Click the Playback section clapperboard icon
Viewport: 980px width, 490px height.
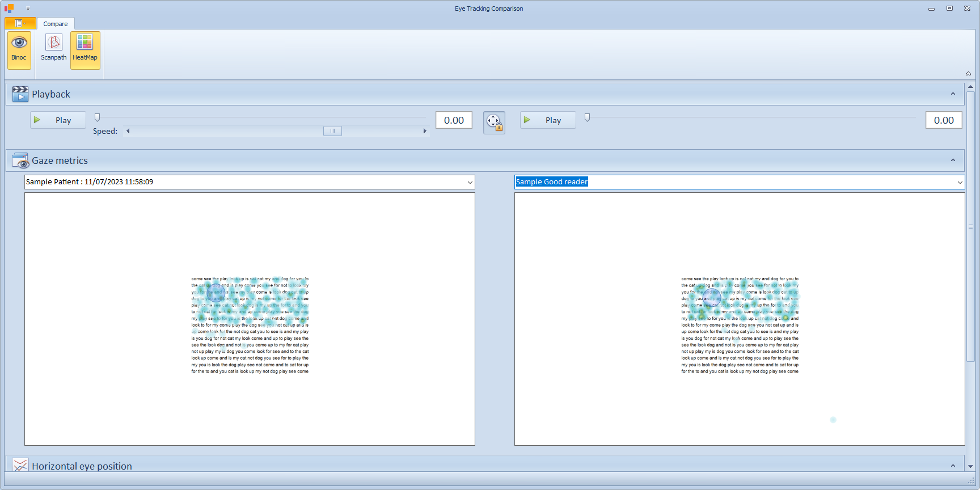pyautogui.click(x=20, y=94)
